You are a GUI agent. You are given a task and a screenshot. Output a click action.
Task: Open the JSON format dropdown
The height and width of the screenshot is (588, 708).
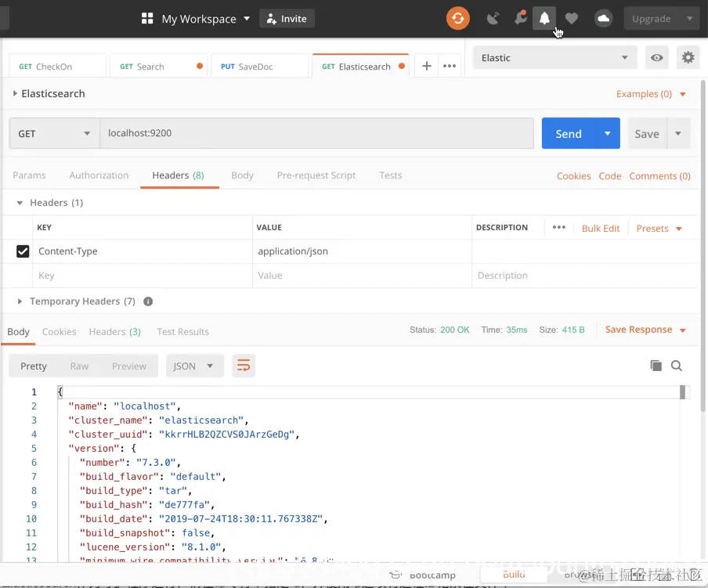point(194,366)
